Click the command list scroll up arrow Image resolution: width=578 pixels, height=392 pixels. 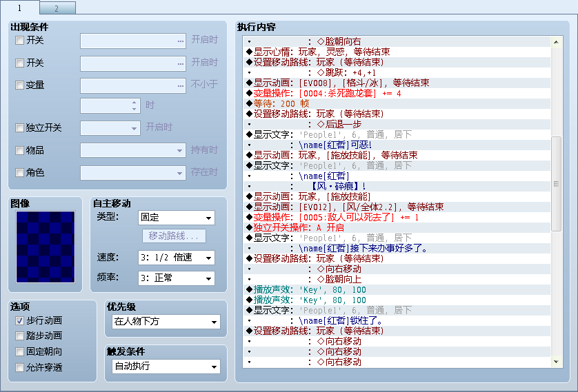tap(556, 42)
